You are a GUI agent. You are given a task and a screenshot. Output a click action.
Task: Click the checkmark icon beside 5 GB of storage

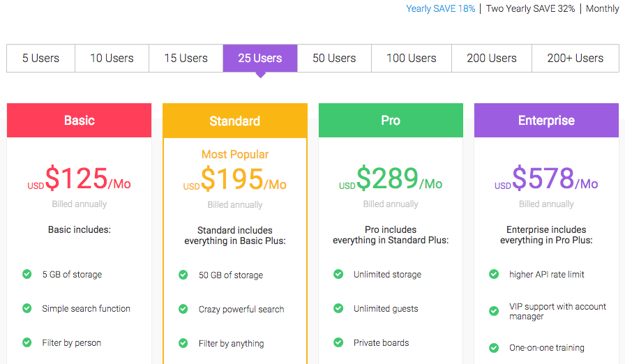tap(27, 274)
